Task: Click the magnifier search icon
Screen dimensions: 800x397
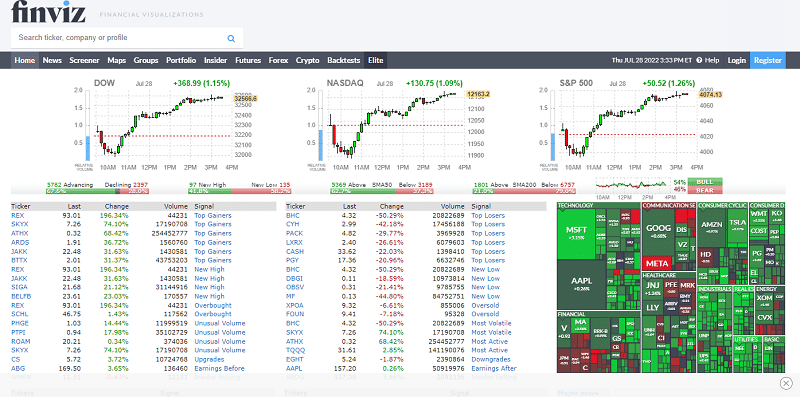Action: pyautogui.click(x=231, y=38)
